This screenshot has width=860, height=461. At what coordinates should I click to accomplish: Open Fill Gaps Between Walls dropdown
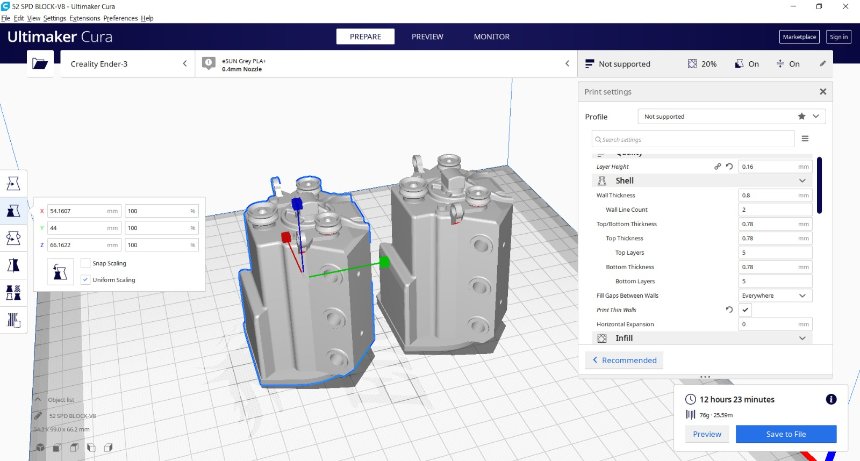775,295
